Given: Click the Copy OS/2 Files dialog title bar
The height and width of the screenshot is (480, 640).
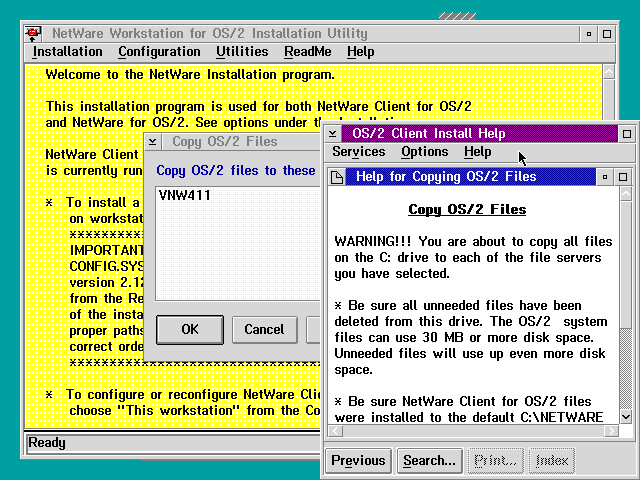Looking at the screenshot, I should coord(241,142).
